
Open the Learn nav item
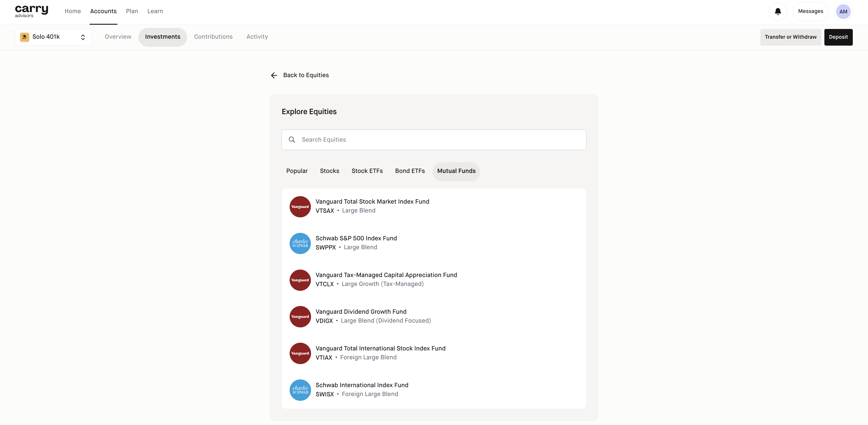(x=155, y=11)
